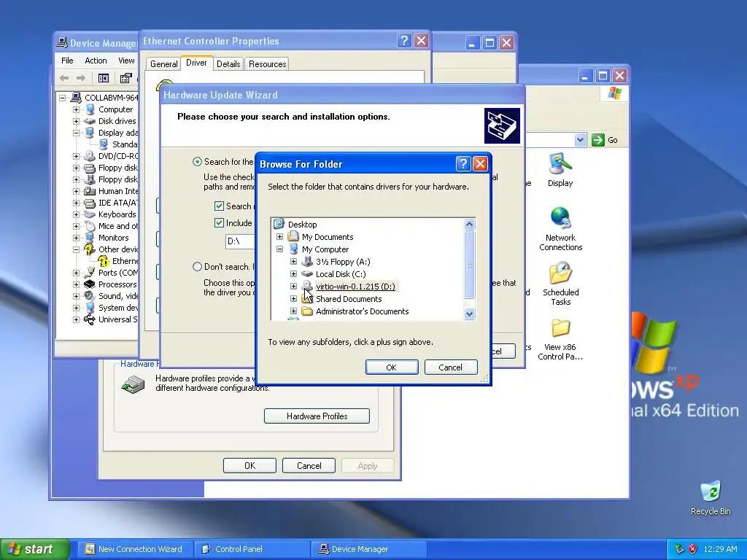
Task: Select 'Search for the best driver' radio button
Action: [x=197, y=162]
